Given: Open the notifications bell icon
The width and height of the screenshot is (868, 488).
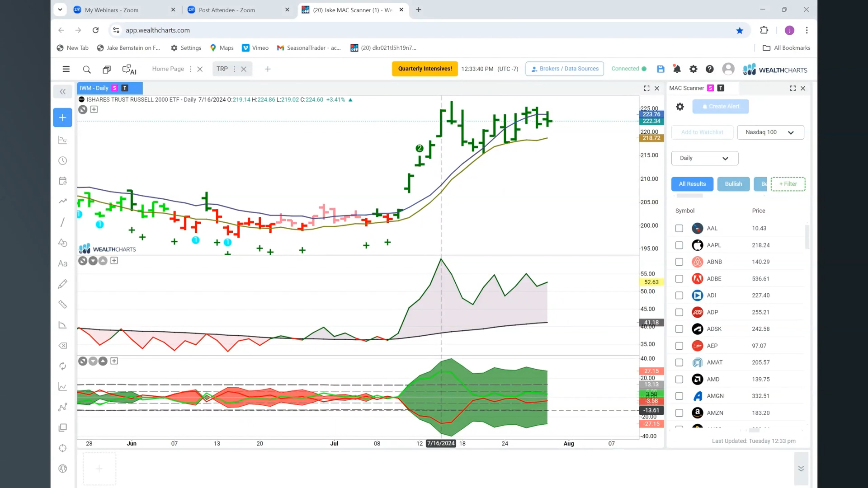Looking at the screenshot, I should (x=677, y=69).
